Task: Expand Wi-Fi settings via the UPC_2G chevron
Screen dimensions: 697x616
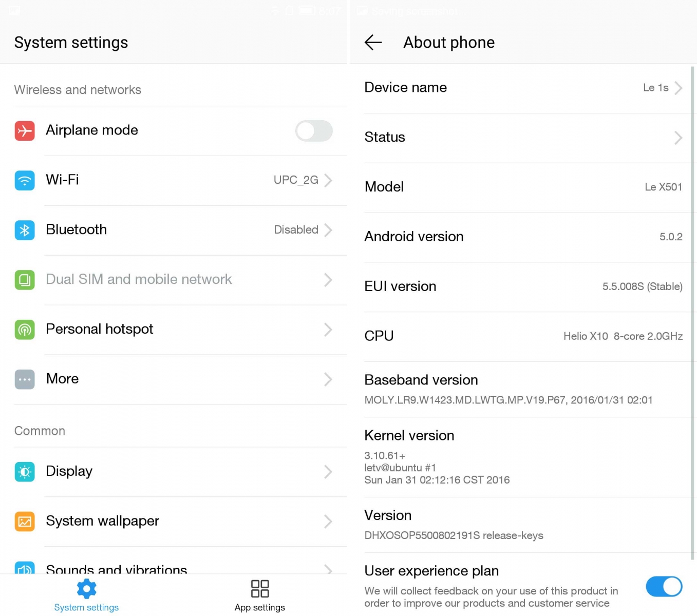Action: 329,180
